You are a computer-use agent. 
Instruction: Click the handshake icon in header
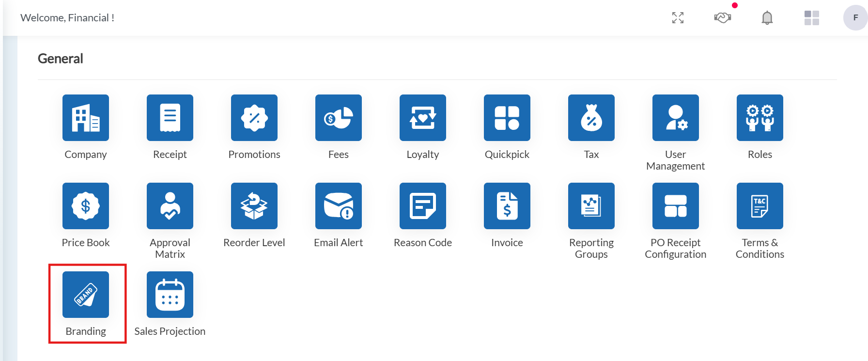(722, 18)
